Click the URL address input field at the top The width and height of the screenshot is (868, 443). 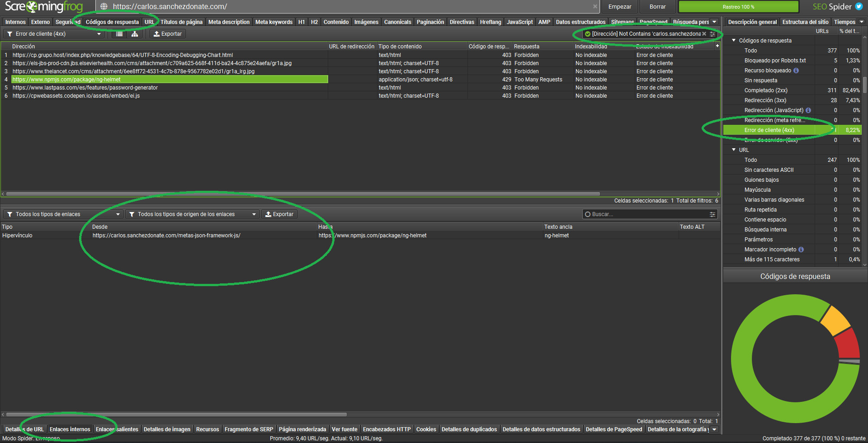point(316,6)
